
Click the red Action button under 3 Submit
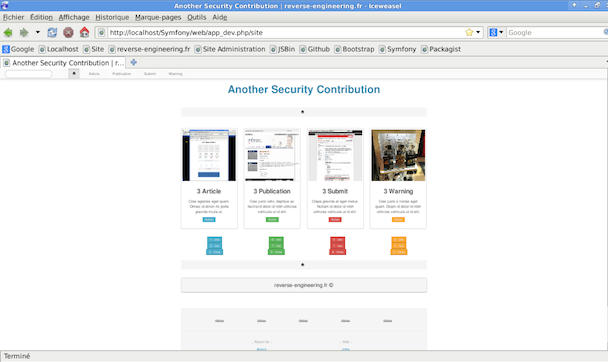(335, 220)
